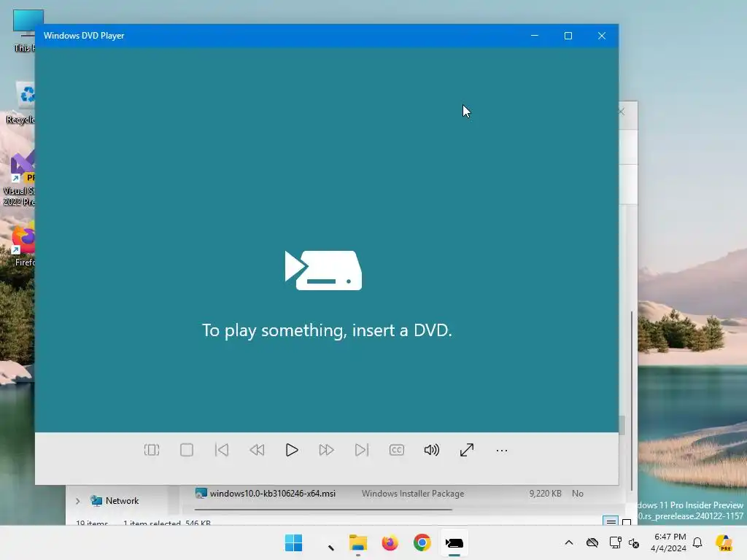Select the Recycle Bin desktop icon
747x560 pixels.
21,102
